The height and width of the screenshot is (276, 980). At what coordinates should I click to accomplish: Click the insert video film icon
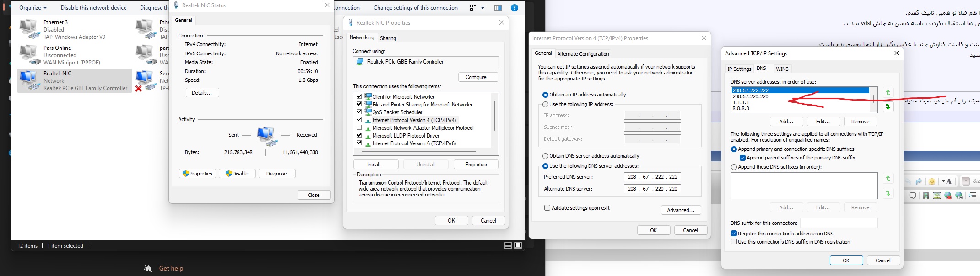coord(926,196)
